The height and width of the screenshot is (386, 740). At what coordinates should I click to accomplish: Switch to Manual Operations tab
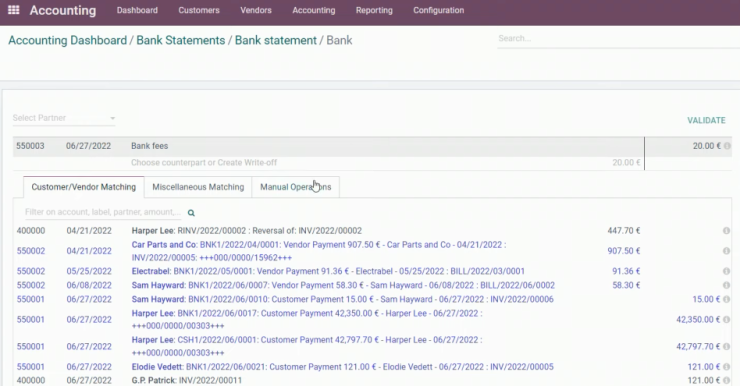coord(295,187)
